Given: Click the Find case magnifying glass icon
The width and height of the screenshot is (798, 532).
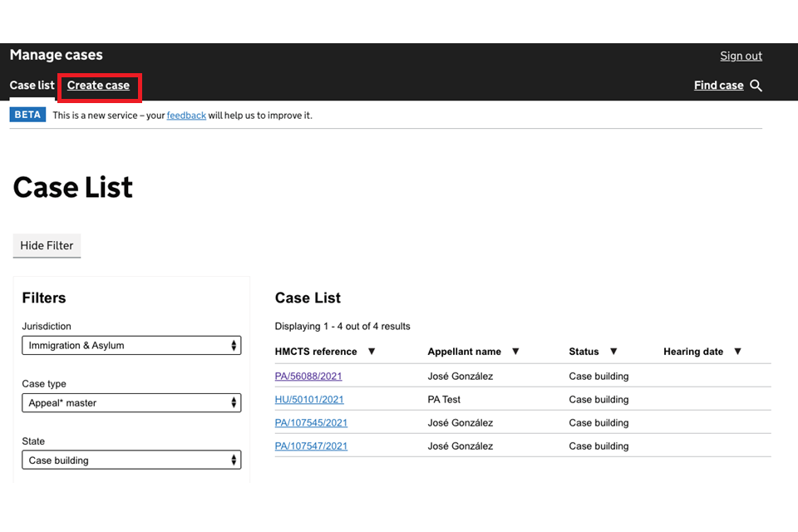Looking at the screenshot, I should tap(756, 86).
